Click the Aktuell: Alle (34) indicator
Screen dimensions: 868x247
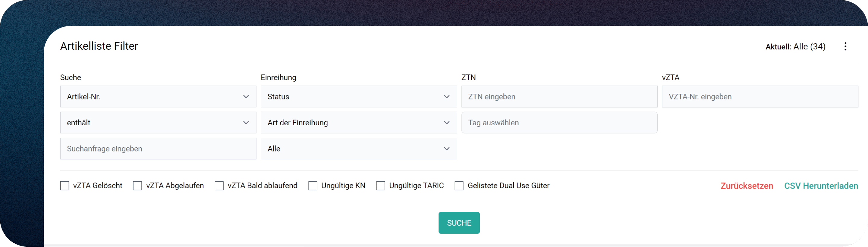tap(795, 46)
